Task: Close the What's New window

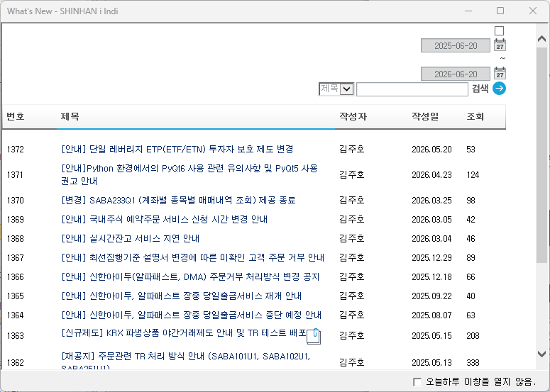Action: (x=533, y=11)
